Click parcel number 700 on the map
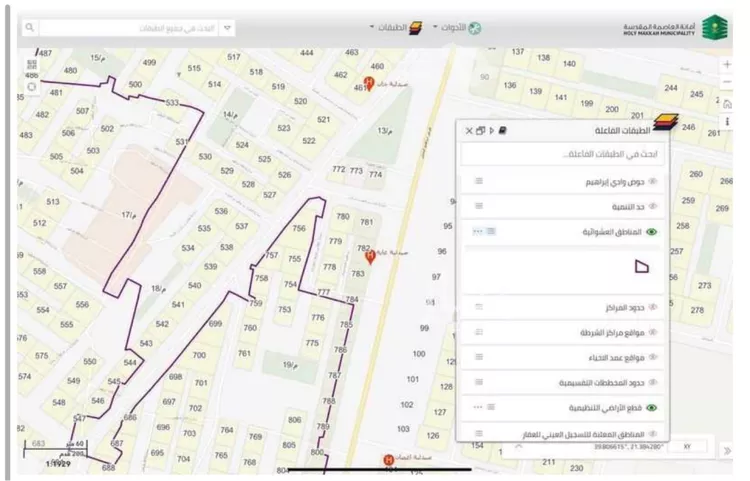 (x=199, y=355)
